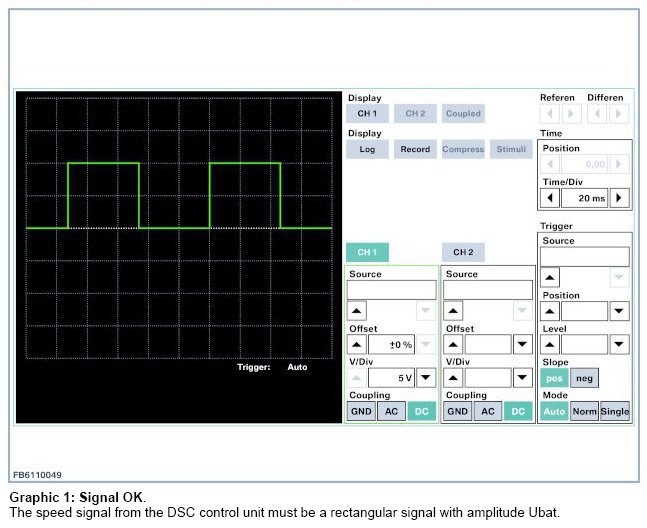The width and height of the screenshot is (647, 528).
Task: Select negative trigger slope
Action: (x=585, y=378)
